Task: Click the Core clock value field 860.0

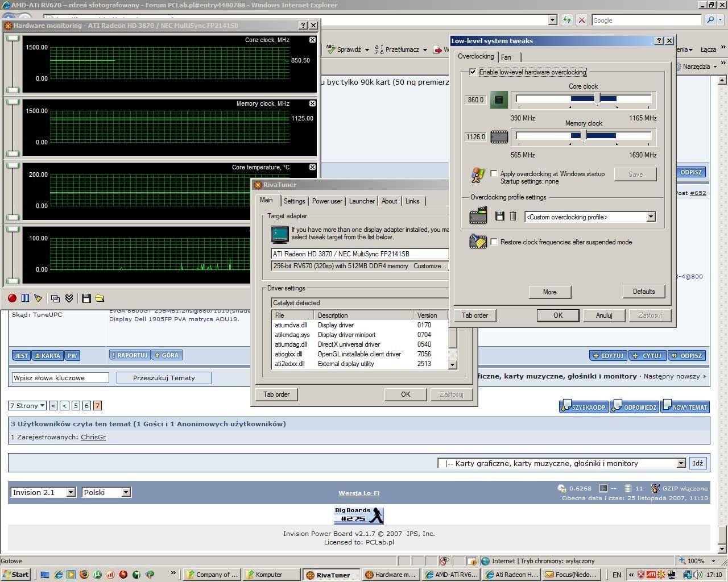Action: click(475, 100)
